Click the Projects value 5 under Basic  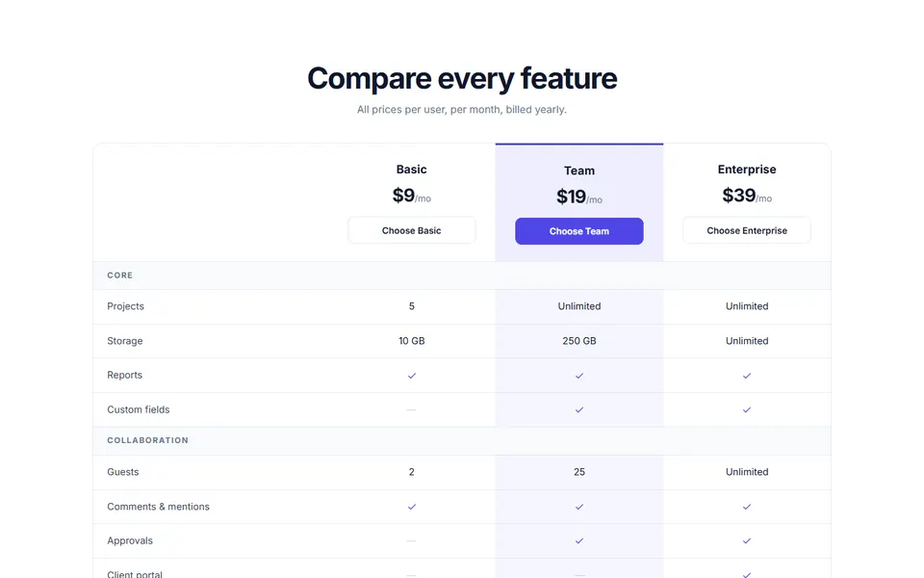(x=411, y=306)
